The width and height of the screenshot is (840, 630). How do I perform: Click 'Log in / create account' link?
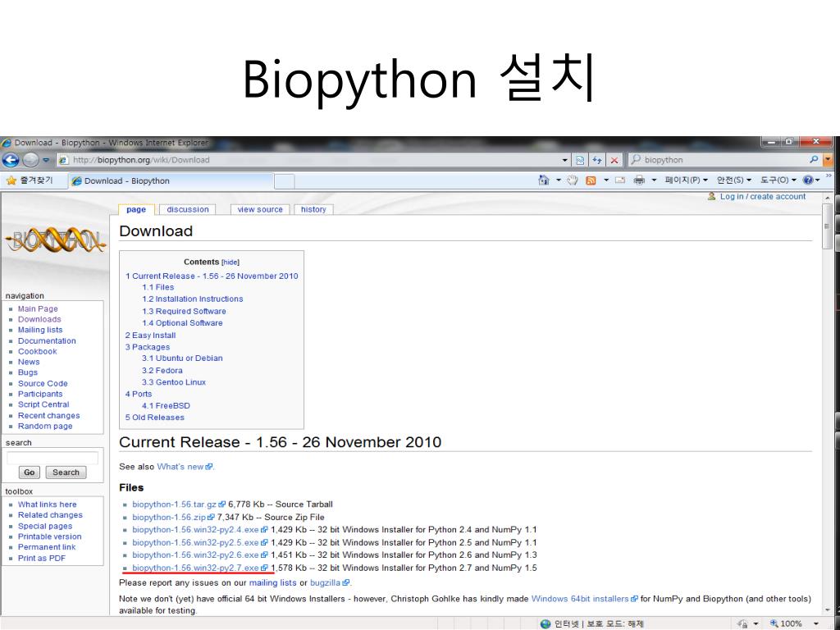coord(762,197)
